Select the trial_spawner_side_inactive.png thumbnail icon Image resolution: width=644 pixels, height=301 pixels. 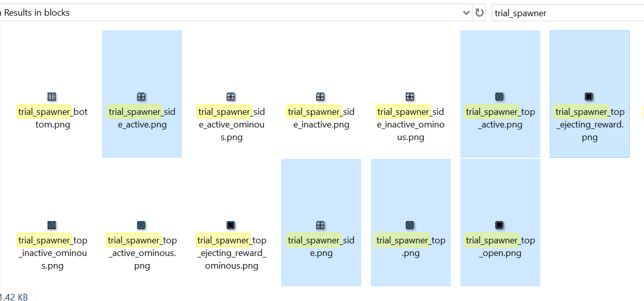[320, 96]
